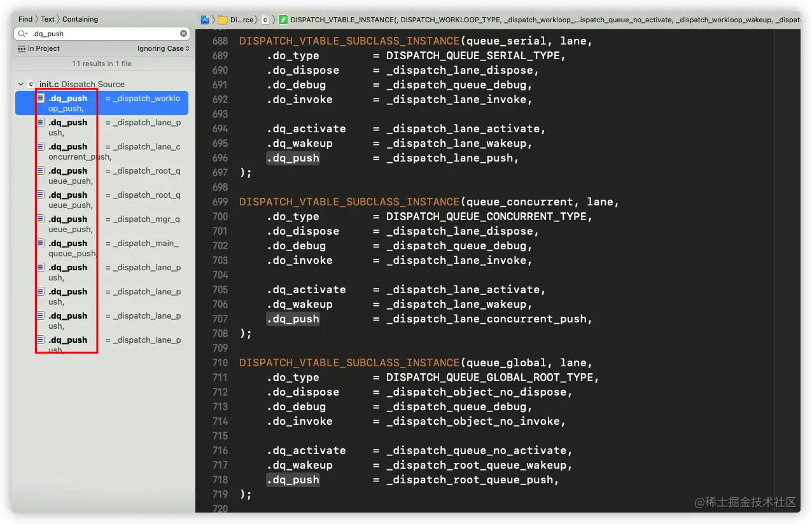Open the In Project search scope

coord(39,48)
